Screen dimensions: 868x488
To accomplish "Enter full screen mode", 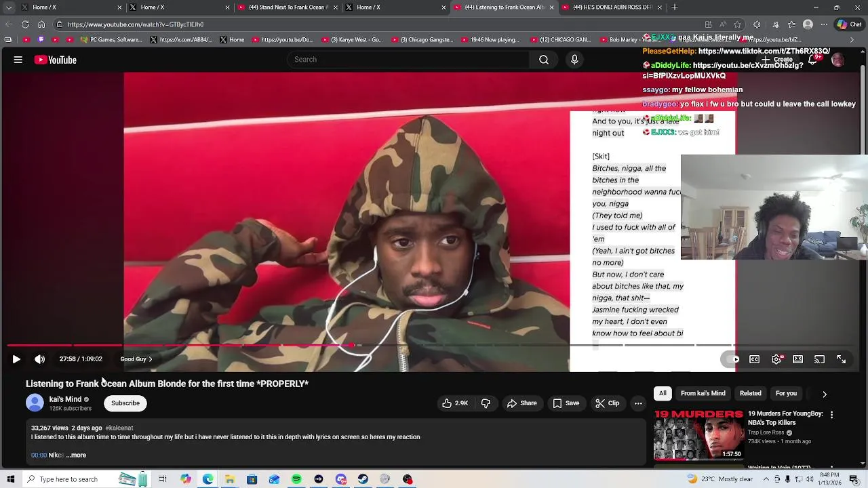I will pyautogui.click(x=841, y=359).
